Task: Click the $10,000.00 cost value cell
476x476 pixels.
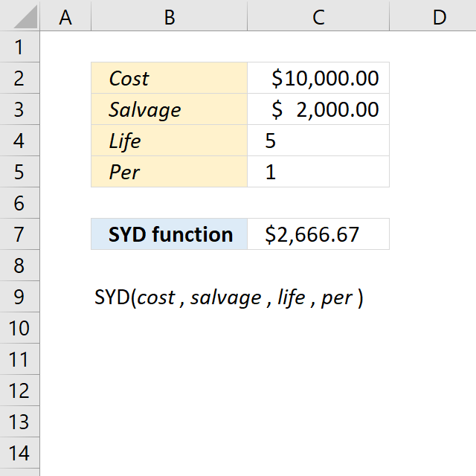Action: pos(318,78)
